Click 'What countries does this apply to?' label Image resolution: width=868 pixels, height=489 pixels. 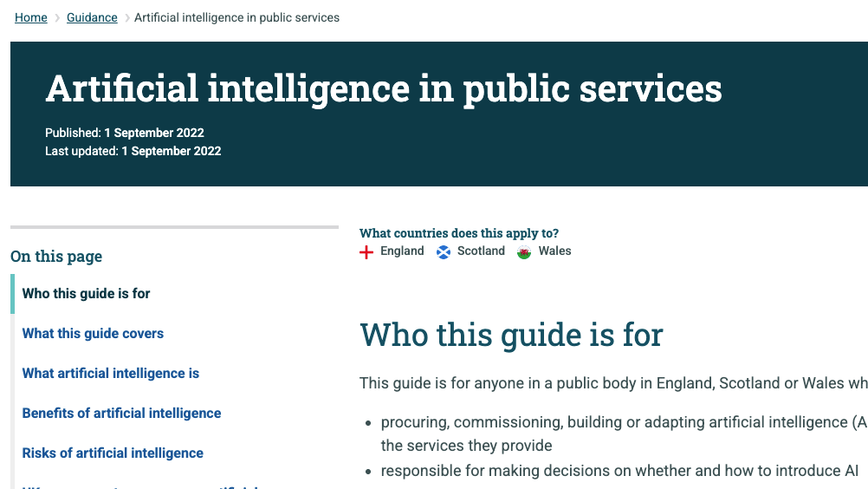coord(459,233)
